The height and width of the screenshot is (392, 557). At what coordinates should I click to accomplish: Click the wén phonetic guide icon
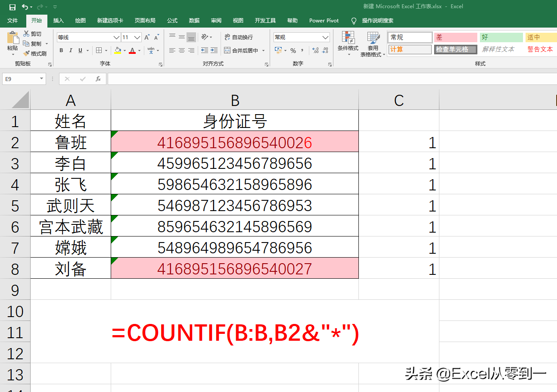(151, 50)
